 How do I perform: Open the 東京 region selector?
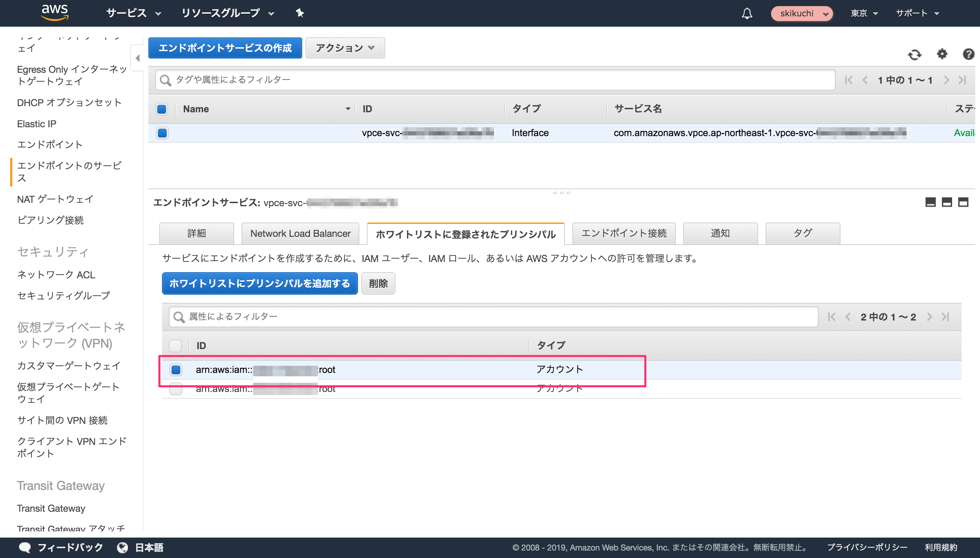pos(863,13)
